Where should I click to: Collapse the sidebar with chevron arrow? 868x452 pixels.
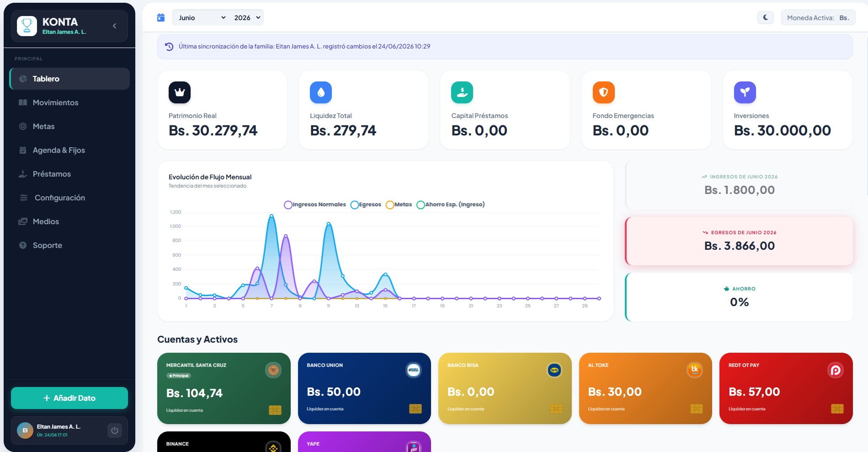tap(114, 26)
